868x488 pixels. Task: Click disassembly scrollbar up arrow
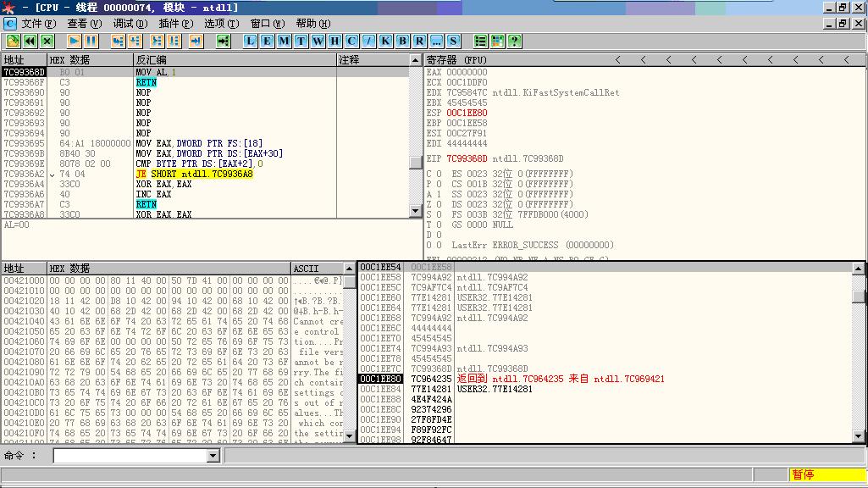click(x=416, y=60)
